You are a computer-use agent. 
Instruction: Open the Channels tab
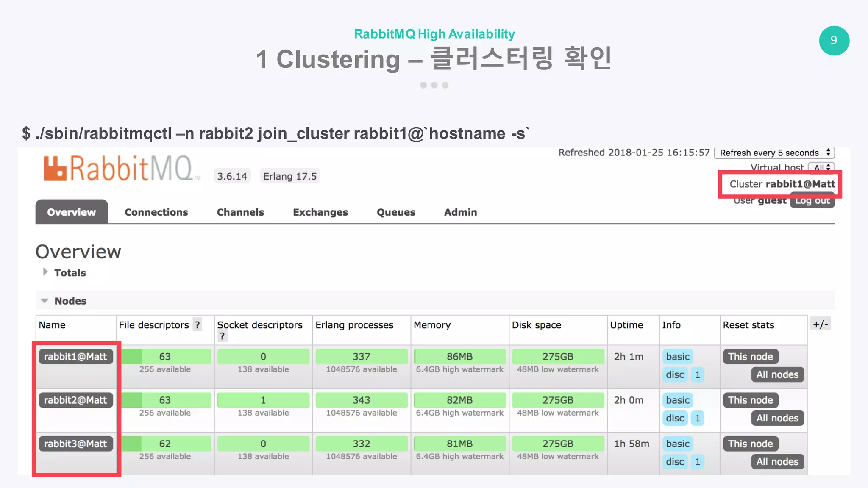pyautogui.click(x=240, y=212)
